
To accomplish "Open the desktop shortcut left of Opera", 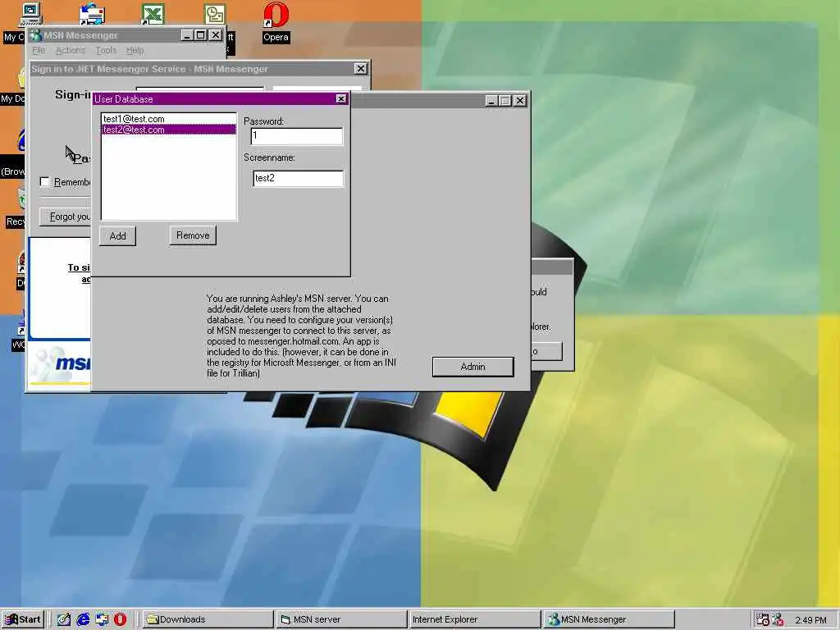I will pos(215,14).
